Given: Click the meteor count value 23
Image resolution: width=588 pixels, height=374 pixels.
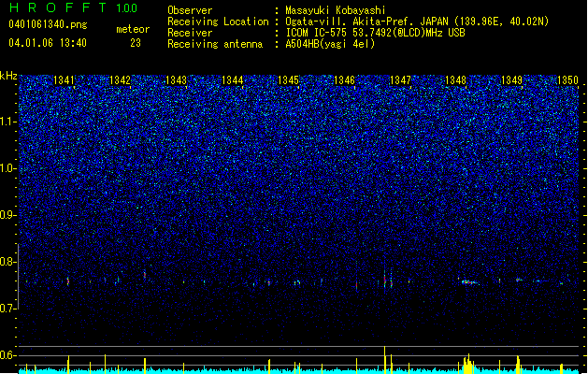Looking at the screenshot, I should pos(136,43).
